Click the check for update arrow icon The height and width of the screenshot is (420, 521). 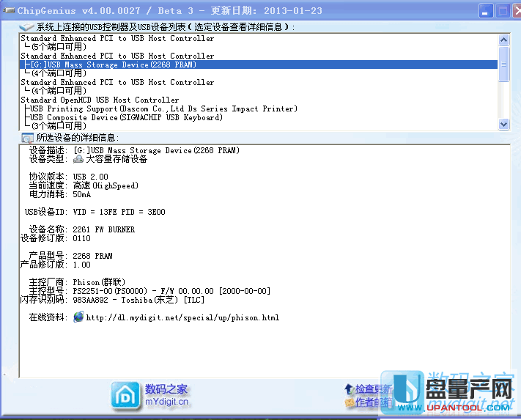point(349,388)
